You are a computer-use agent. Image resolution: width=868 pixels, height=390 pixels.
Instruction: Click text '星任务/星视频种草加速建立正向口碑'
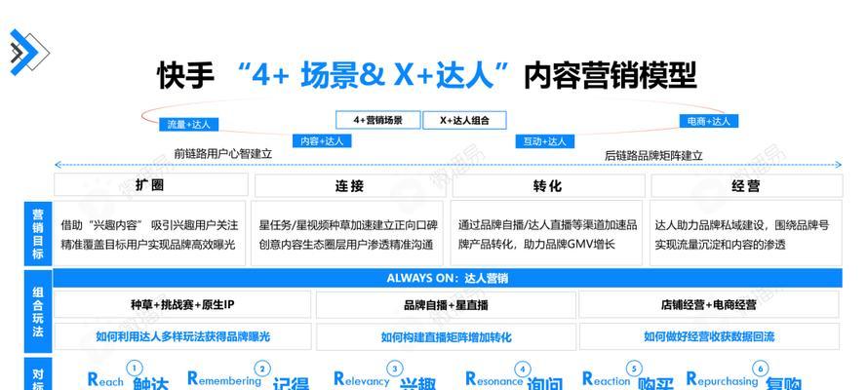348,225
